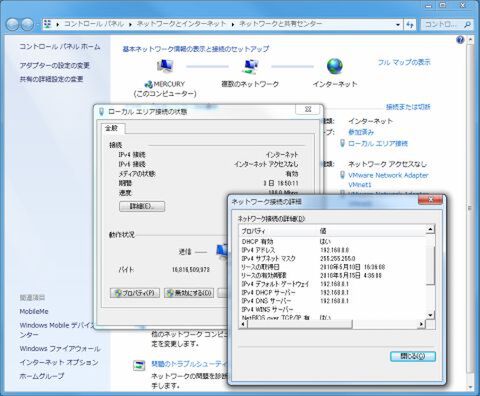Screen dimensions: 480x396
Task: Close the ローカル エリア接続の状態 dialog
Action: (x=308, y=110)
